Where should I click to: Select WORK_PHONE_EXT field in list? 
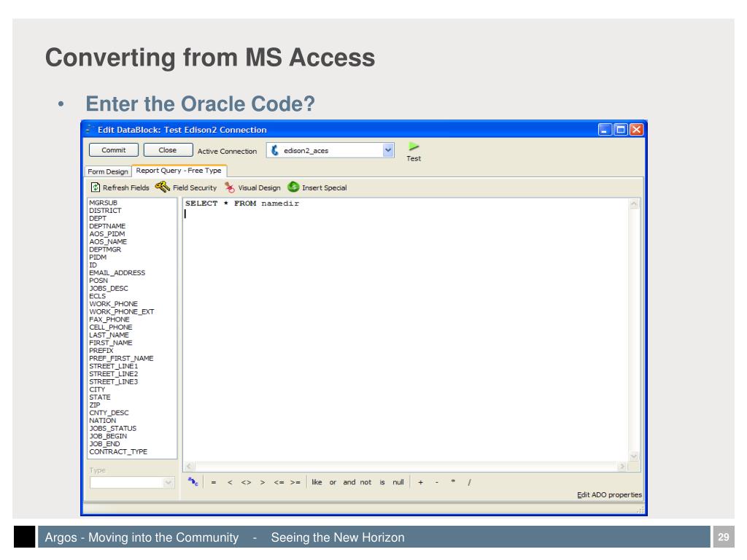[122, 312]
